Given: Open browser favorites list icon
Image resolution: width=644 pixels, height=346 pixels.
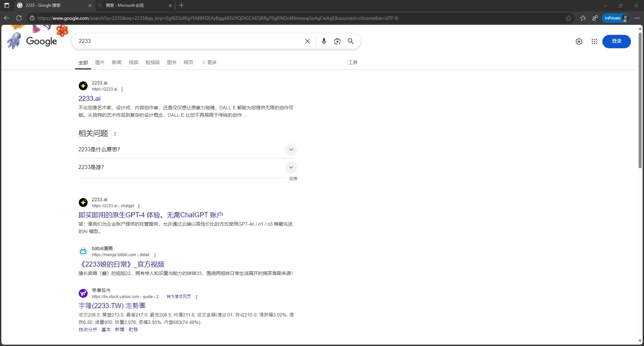Looking at the screenshot, I should [583, 18].
